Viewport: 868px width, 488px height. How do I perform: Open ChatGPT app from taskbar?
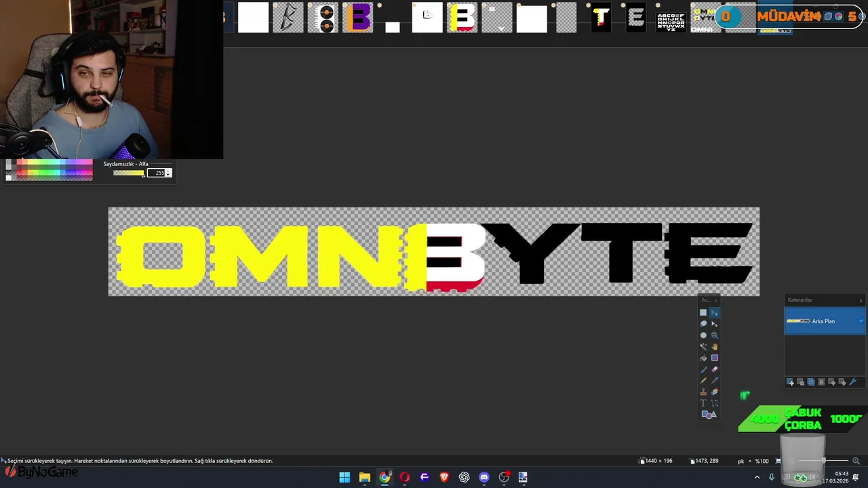tap(464, 477)
